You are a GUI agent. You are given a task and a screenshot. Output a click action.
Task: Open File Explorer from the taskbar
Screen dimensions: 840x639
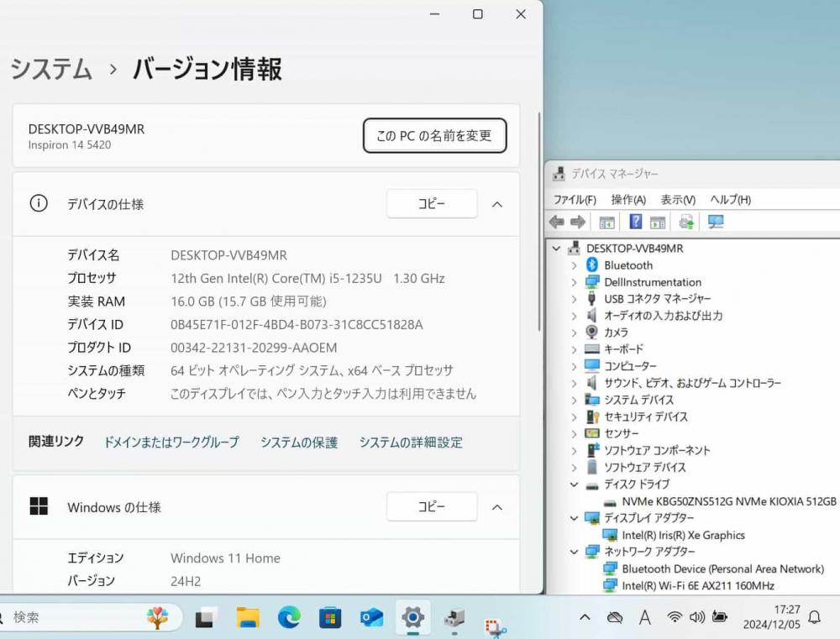(x=248, y=617)
